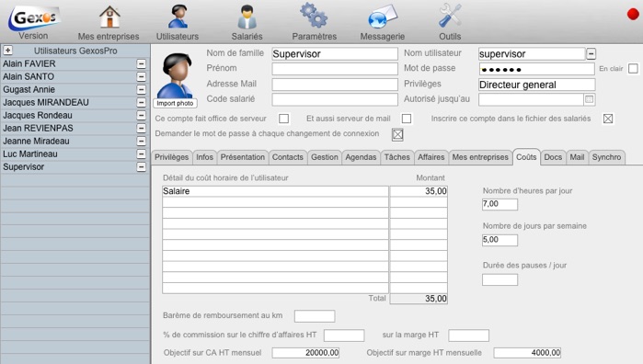Edit Nombre de jours par semaine field
643x364 pixels.
click(x=499, y=240)
